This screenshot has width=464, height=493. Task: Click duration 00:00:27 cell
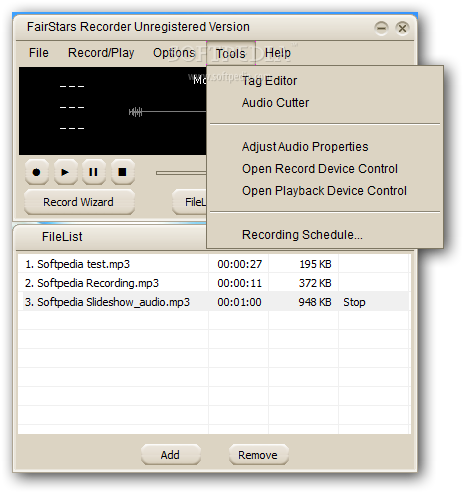pos(240,264)
